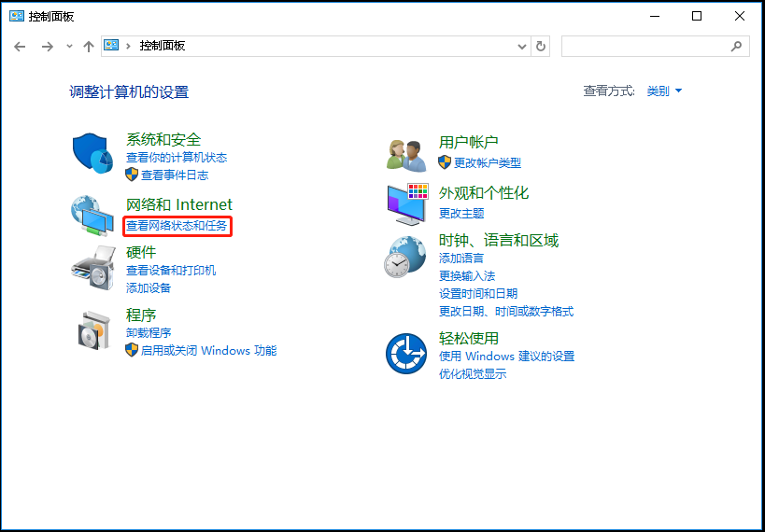Screen dimensions: 765x532
Task: Click 更改主题 link
Action: click(x=461, y=213)
